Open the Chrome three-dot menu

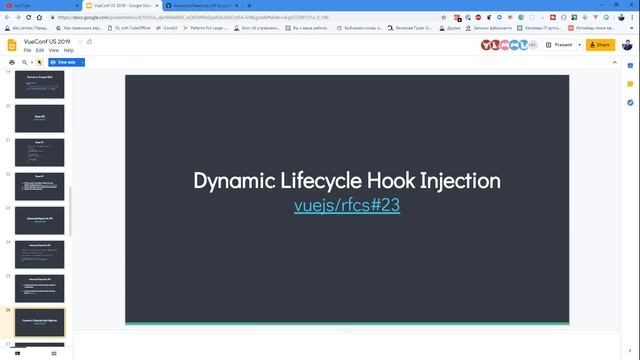tap(633, 17)
